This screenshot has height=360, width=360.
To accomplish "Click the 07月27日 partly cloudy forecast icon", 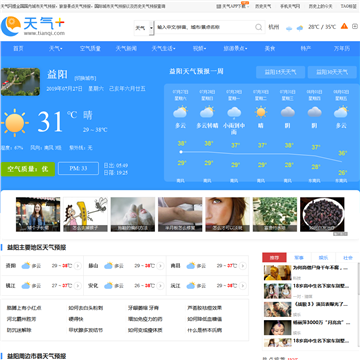I will click(x=181, y=112).
